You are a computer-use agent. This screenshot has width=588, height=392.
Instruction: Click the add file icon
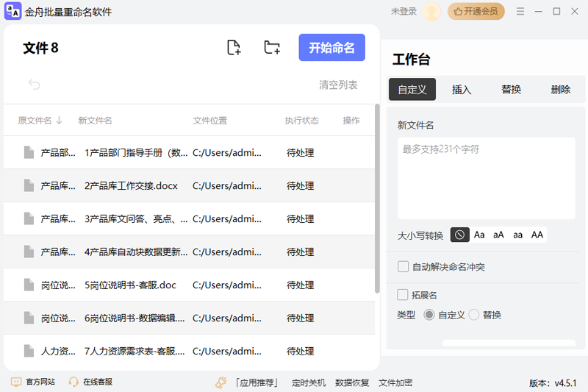(234, 48)
